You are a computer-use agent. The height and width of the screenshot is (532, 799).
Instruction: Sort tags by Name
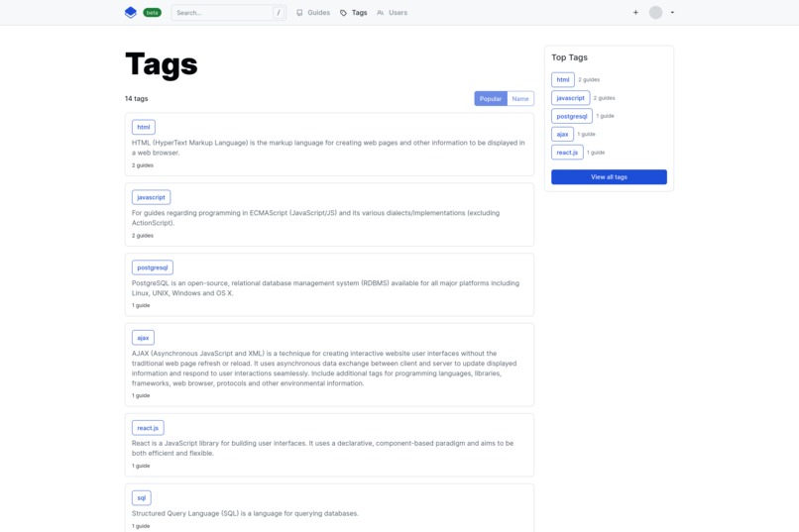(520, 99)
